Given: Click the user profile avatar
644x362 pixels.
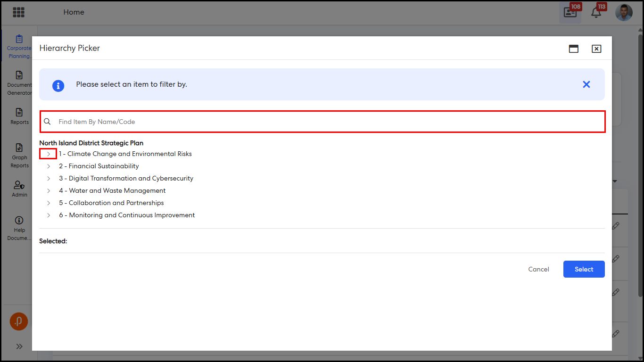Looking at the screenshot, I should tap(624, 12).
